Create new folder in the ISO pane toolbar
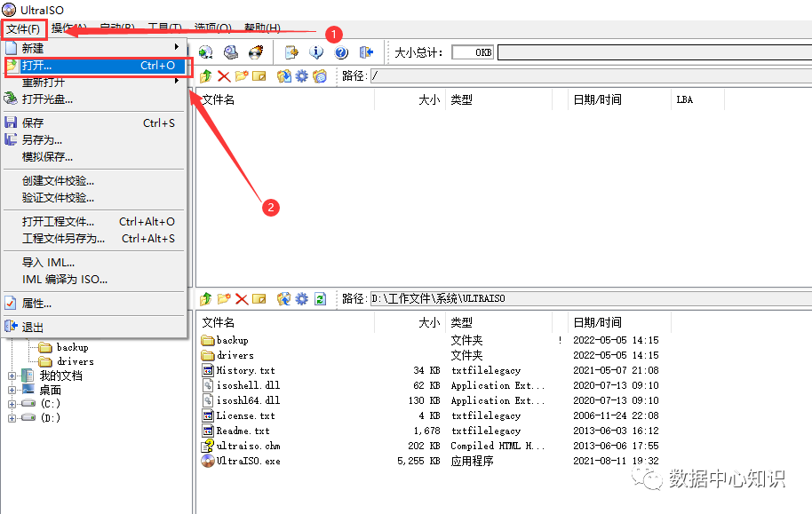This screenshot has width=812, height=514. click(242, 76)
